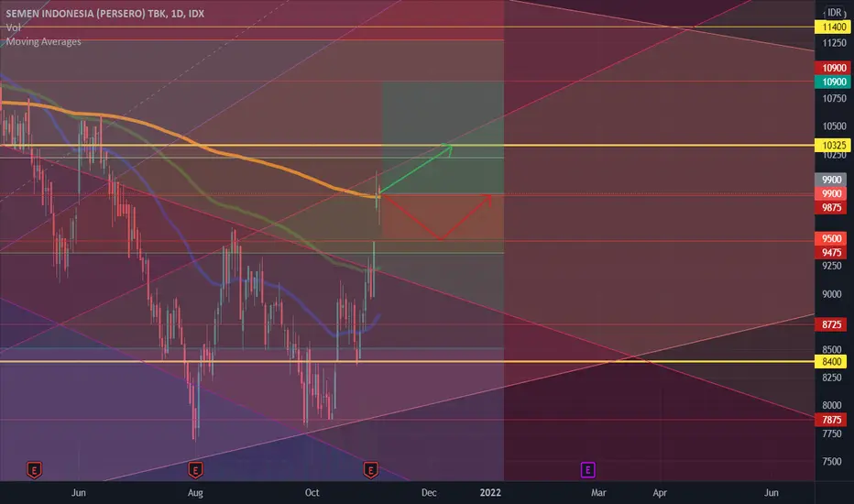Click the 9250 price axis tick
The width and height of the screenshot is (854, 504).
[832, 266]
